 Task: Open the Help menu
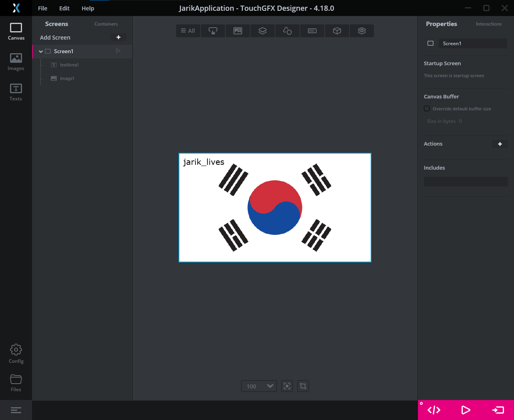tap(88, 8)
